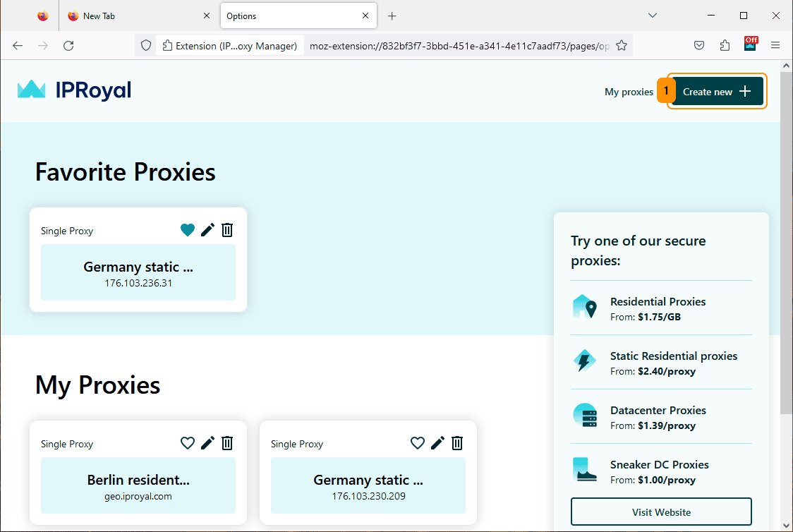Favorite the Berlin resident proxy heart

(x=188, y=444)
